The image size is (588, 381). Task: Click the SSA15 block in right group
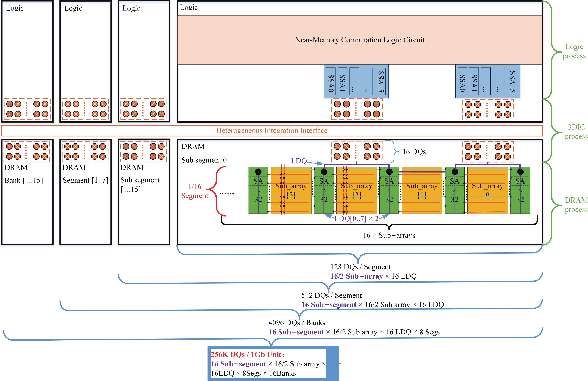click(x=512, y=81)
